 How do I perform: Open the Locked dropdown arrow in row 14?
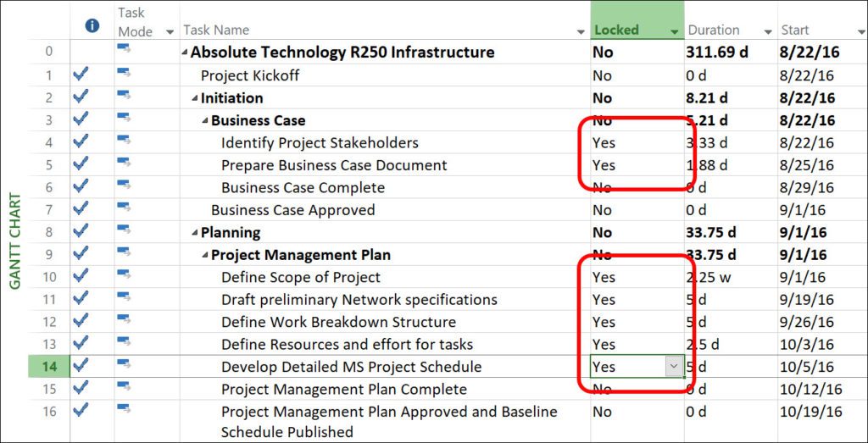[674, 367]
